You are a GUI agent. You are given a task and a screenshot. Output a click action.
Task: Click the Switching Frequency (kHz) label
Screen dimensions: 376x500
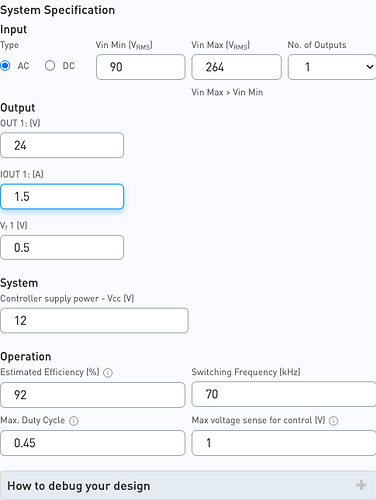point(246,372)
